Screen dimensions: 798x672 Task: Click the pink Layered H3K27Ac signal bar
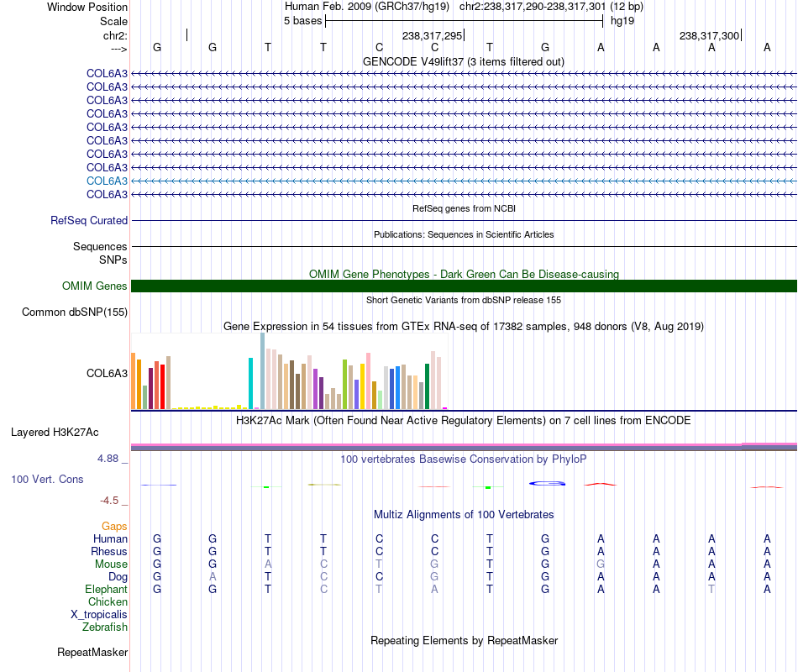[x=464, y=445]
